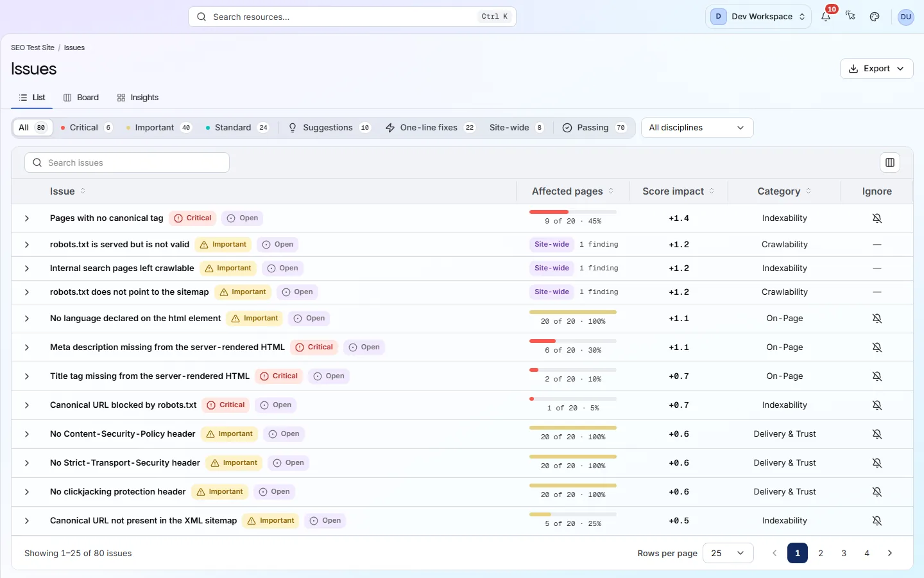Switch to the Board tab
Screen dimensions: 924x578
click(x=81, y=98)
